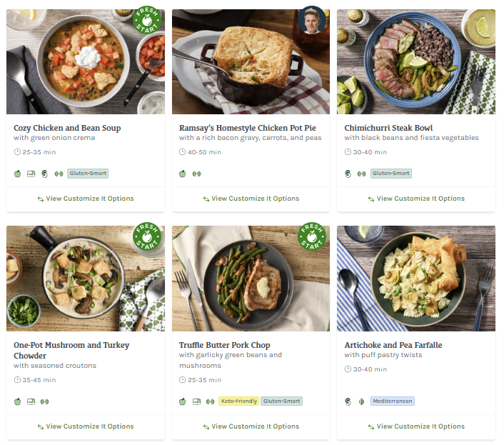Click the dumbbell icon on Mushroom and Turkey Chowder
Viewport: 504px width, 445px height.
click(x=44, y=401)
